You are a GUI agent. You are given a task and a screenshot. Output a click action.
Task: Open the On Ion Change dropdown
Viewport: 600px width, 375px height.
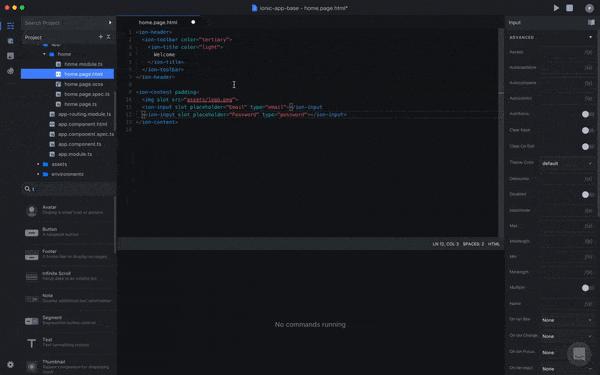point(567,336)
